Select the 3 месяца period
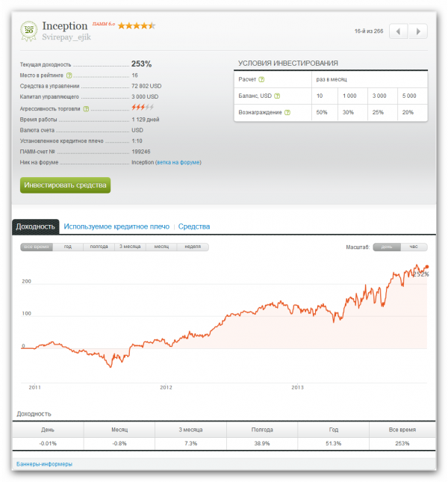 point(130,247)
